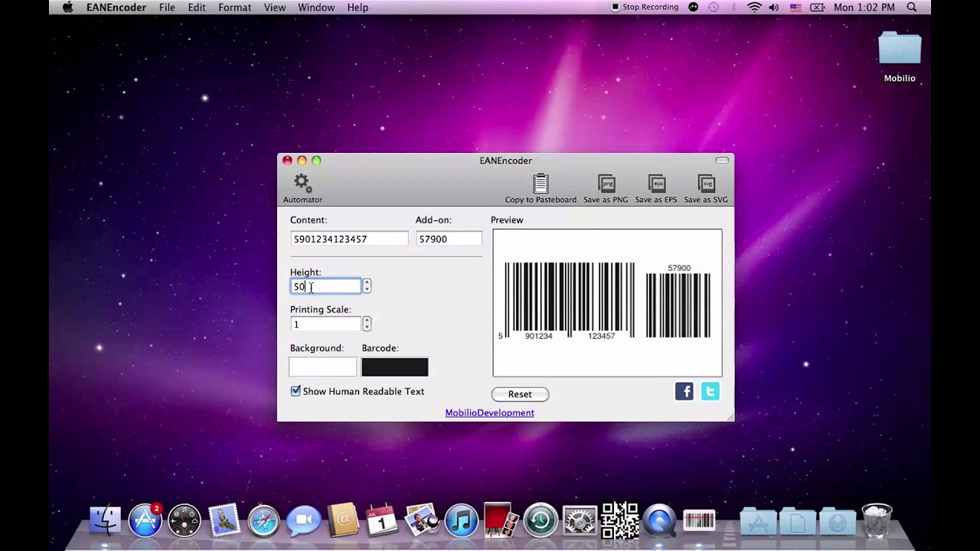Click the Add-on input field

pos(449,239)
